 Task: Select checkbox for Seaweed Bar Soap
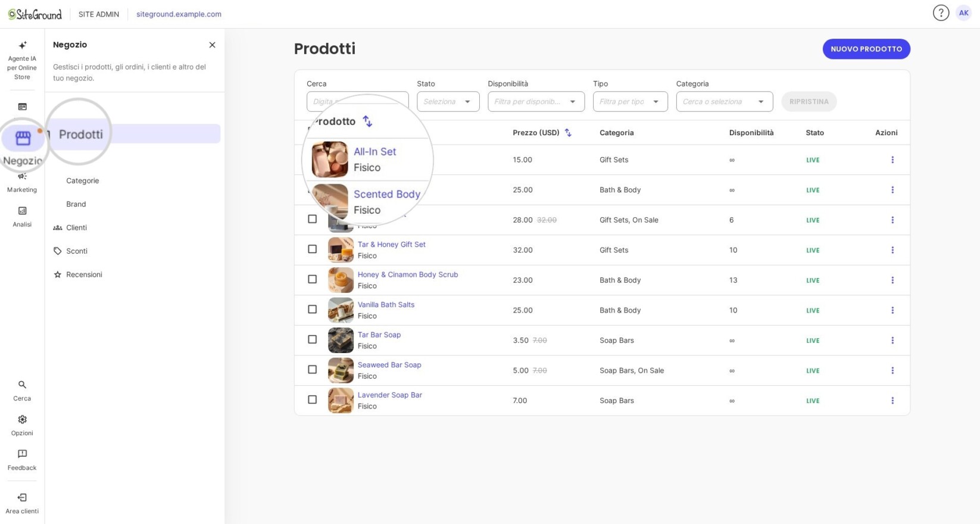click(312, 369)
